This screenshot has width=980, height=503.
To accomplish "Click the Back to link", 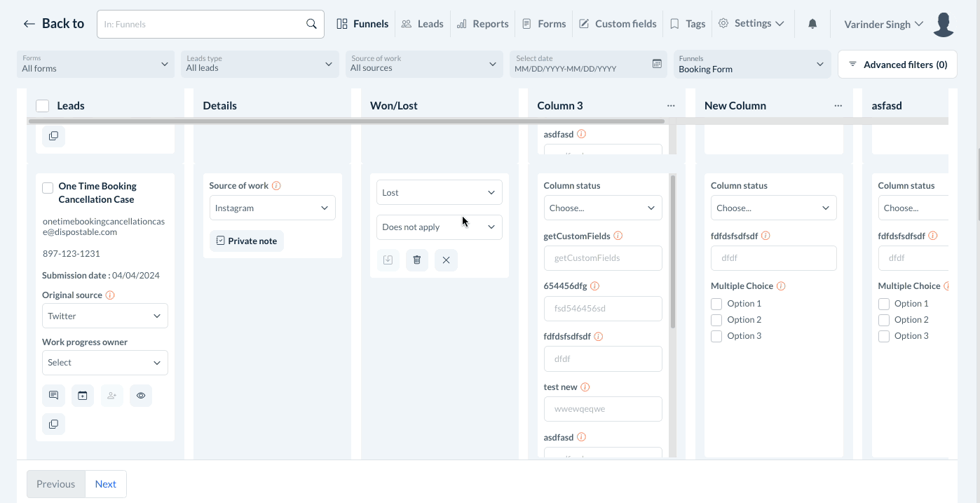I will coord(53,24).
